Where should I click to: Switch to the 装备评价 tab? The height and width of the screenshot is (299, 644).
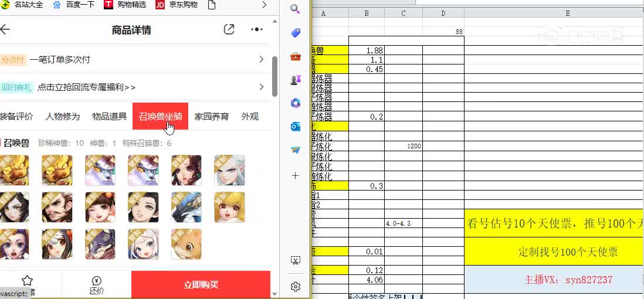coord(16,117)
